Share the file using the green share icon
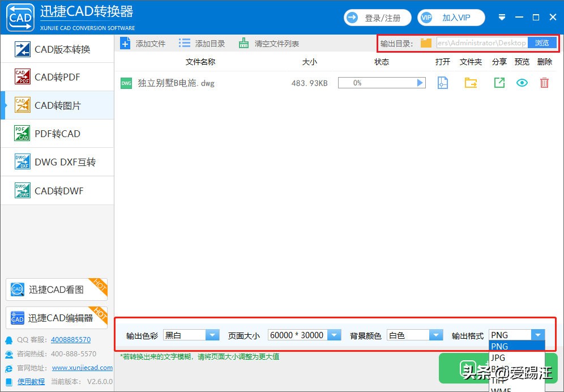The image size is (564, 392). [499, 82]
